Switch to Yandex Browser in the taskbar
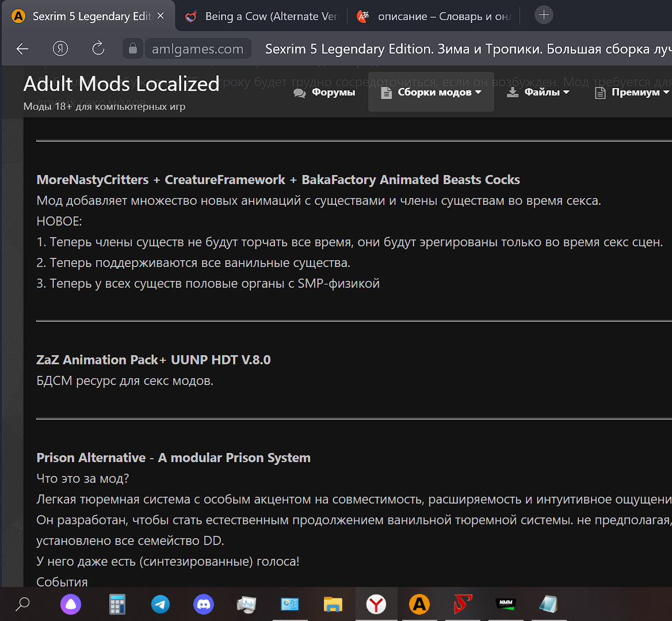The width and height of the screenshot is (672, 621). (x=376, y=604)
